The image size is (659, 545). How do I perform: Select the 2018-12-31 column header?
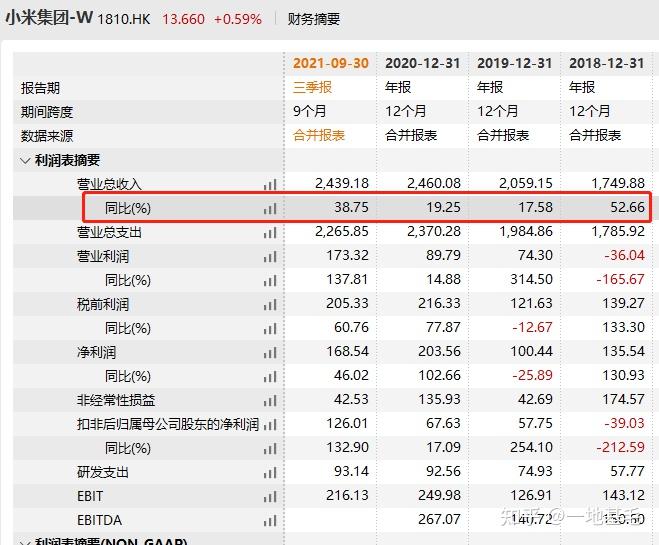(x=606, y=63)
